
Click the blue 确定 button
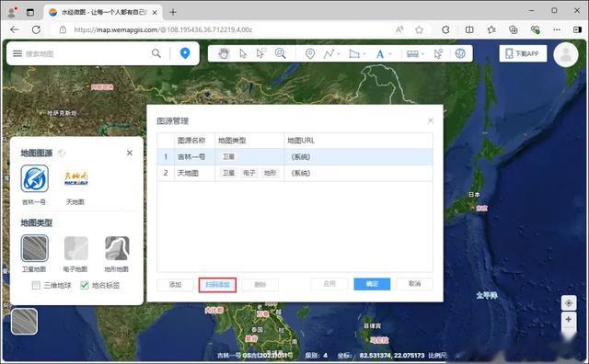(372, 284)
